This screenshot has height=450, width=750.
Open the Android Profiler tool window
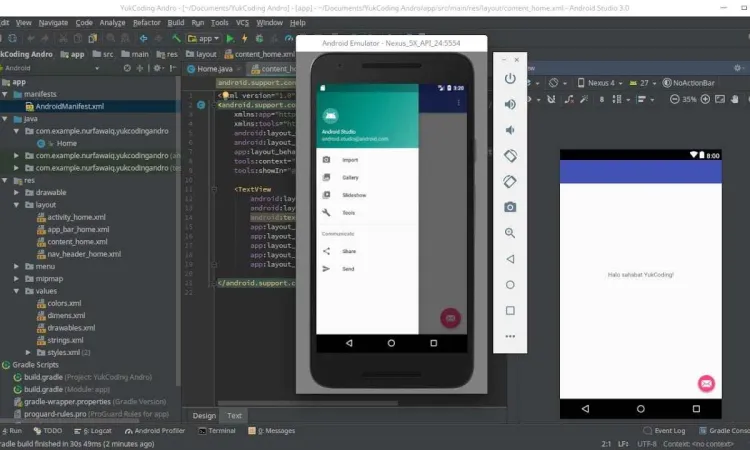click(x=154, y=431)
